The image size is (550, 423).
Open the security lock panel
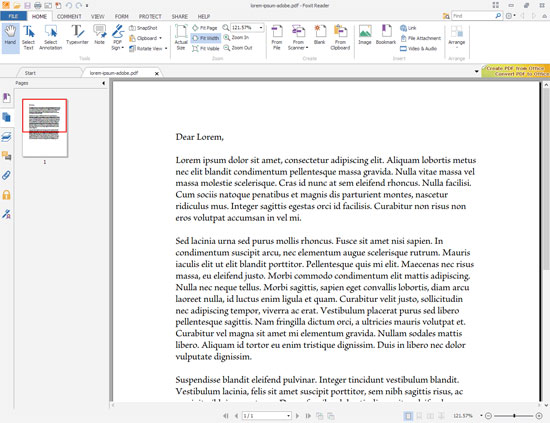pos(6,195)
